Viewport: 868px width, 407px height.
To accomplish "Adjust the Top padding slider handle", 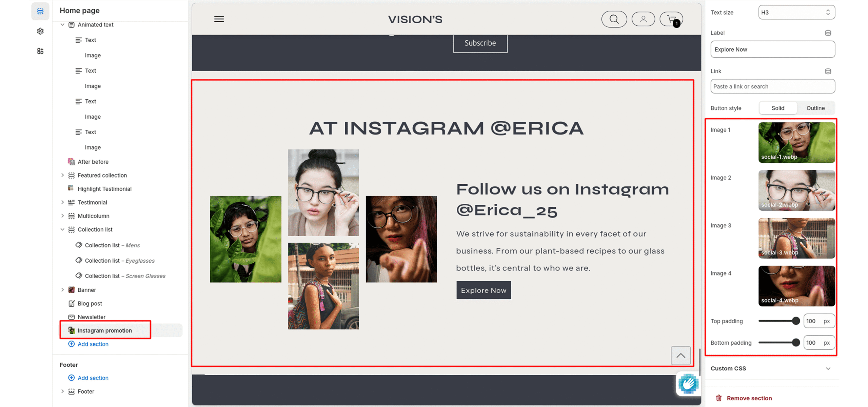I will [x=795, y=321].
